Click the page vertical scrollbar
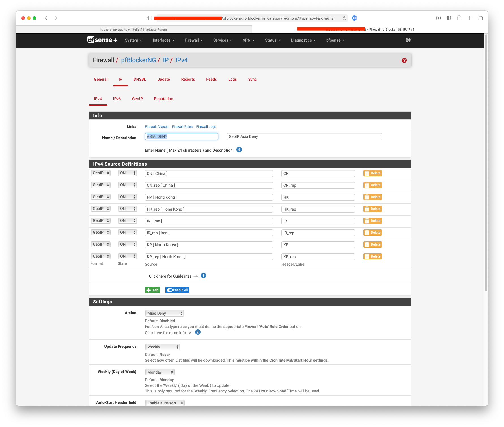Viewport: 504px width, 427px height. point(486,163)
